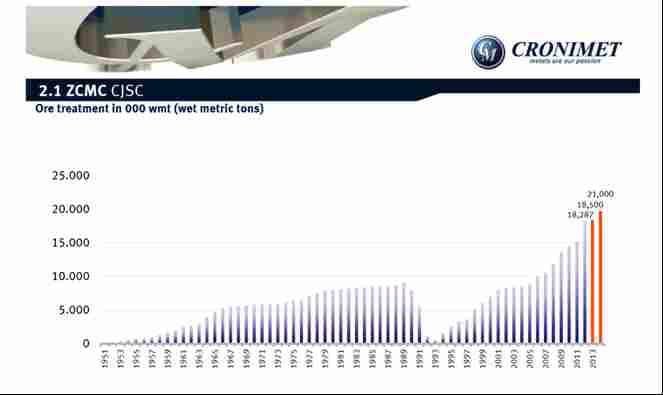Viewport: 663px width, 395px height.
Task: Click the 21,000 data label
Action: tap(600, 194)
